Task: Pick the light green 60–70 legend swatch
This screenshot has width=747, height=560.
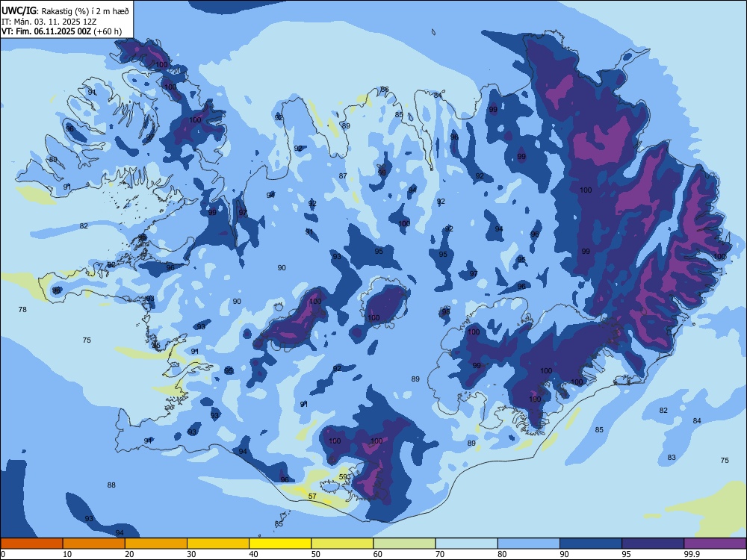Action: 404,544
